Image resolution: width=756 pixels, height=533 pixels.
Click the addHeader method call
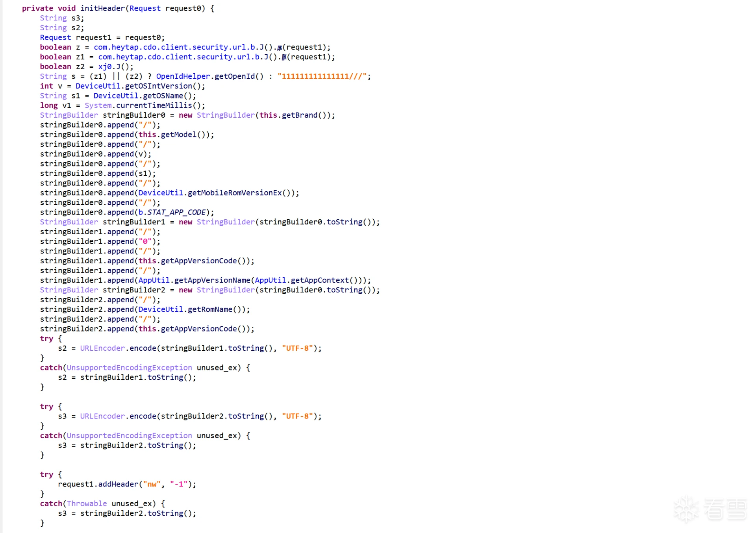[118, 484]
